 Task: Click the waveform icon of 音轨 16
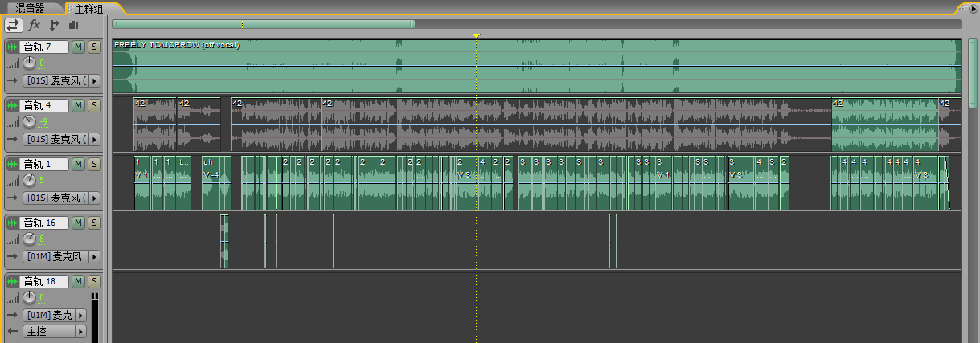[13, 223]
